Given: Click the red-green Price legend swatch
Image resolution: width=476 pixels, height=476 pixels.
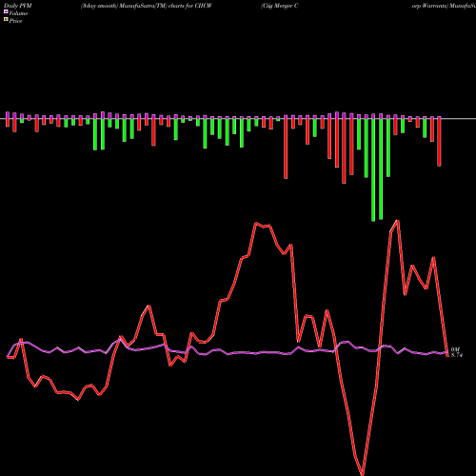Looking at the screenshot, I should (6, 20).
